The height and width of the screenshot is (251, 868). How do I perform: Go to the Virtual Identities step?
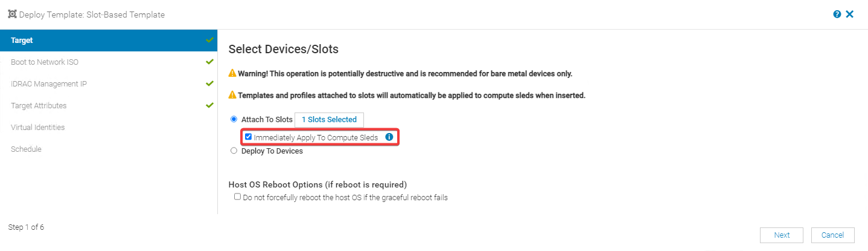37,127
